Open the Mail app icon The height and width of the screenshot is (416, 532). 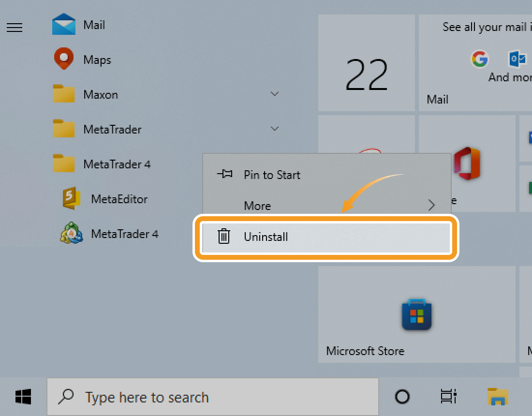tap(64, 25)
